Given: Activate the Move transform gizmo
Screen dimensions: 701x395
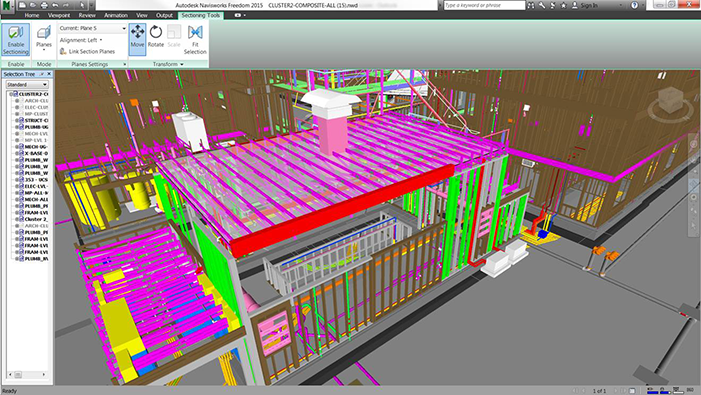Looking at the screenshot, I should pos(137,40).
